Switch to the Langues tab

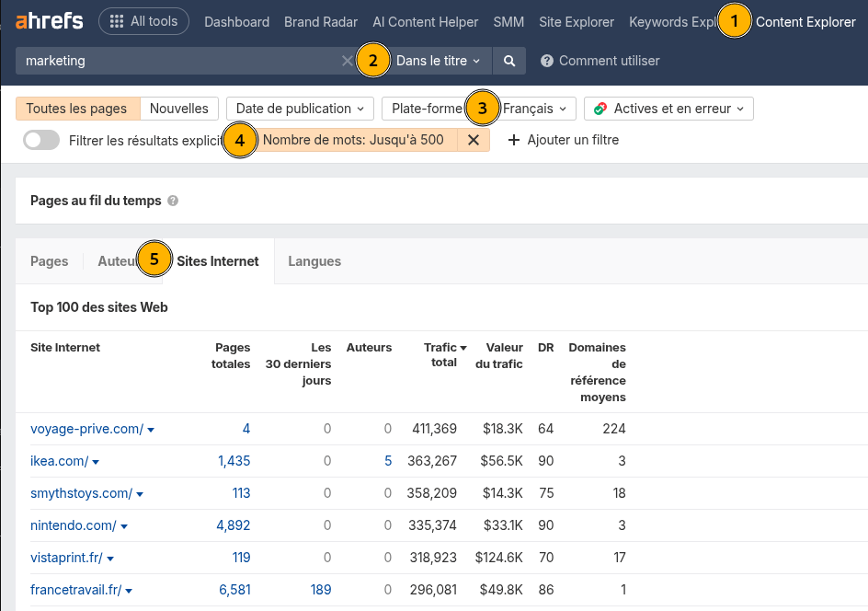(x=314, y=261)
